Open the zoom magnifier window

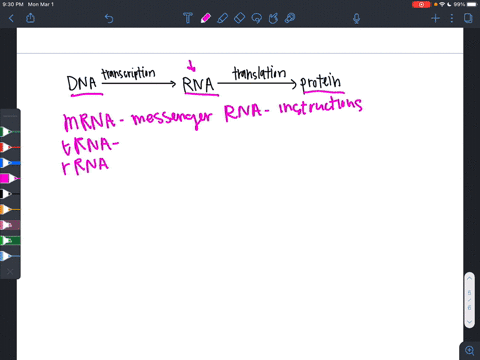click(470, 350)
